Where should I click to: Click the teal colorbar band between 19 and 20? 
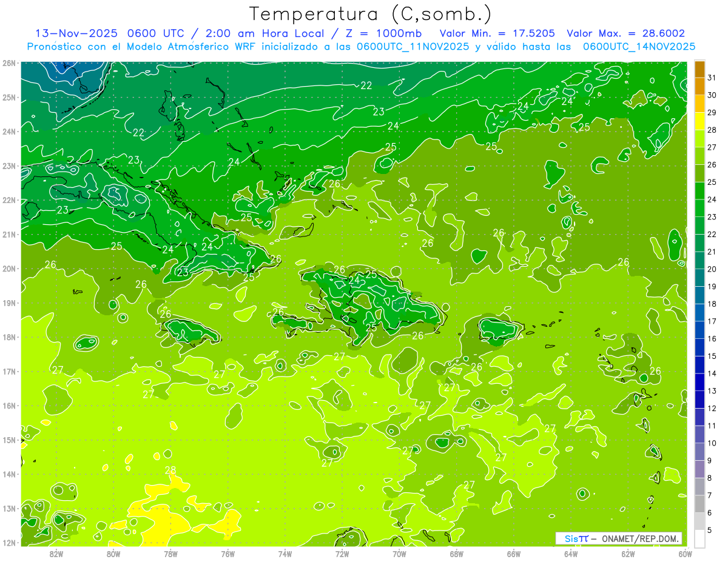(x=699, y=278)
